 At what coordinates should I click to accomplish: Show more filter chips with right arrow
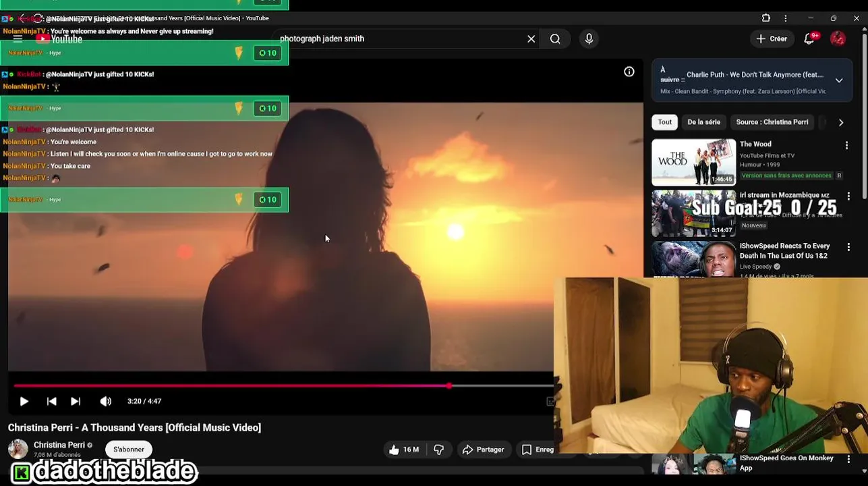pos(840,122)
